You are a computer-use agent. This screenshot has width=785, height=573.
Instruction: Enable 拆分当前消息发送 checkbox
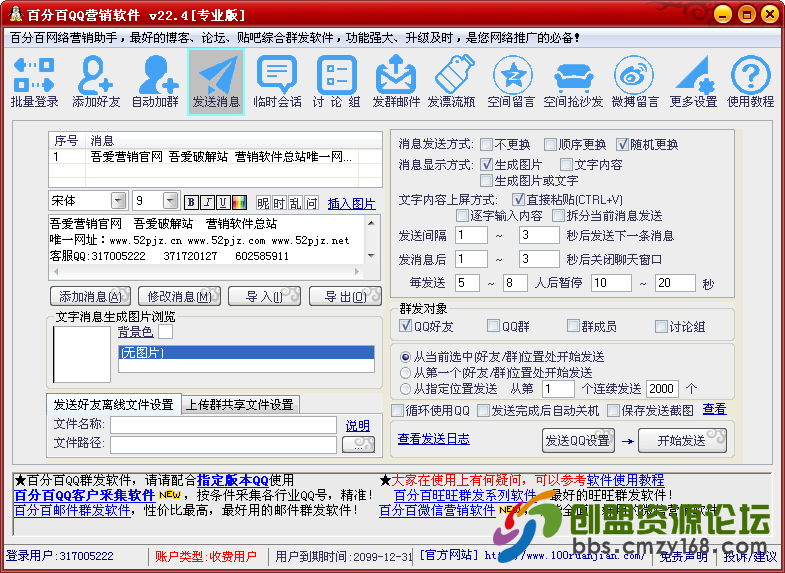coord(558,216)
